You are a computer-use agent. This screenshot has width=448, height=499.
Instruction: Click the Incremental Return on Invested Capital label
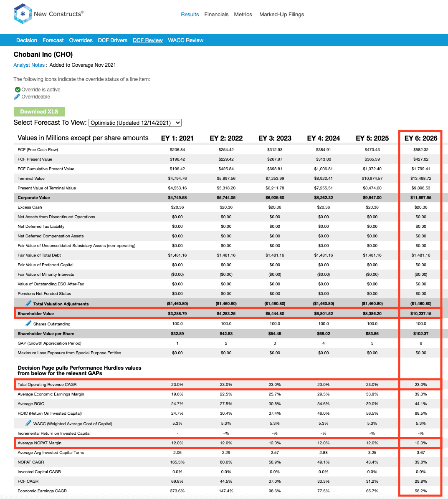tap(54, 433)
